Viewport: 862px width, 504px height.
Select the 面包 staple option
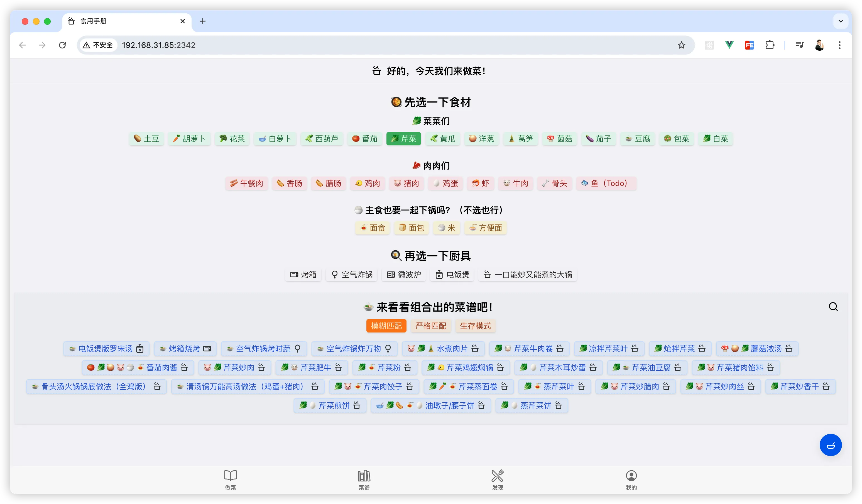[x=411, y=228]
